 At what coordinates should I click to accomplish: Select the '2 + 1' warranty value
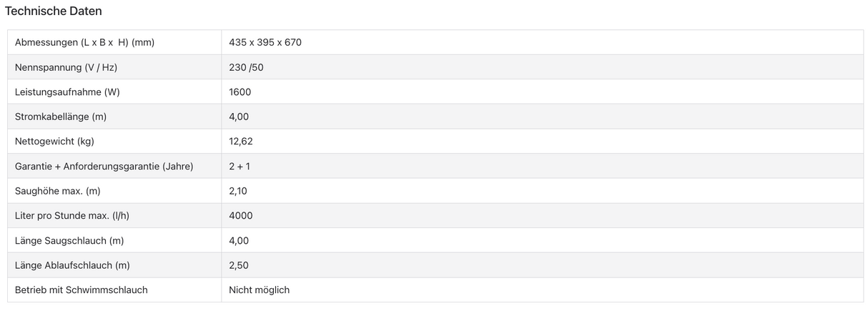(x=240, y=167)
